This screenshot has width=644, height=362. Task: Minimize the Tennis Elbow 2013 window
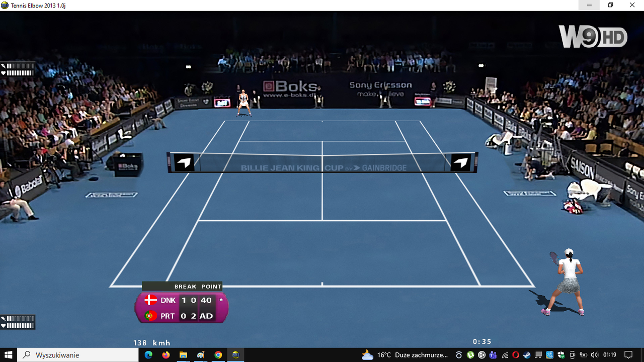tap(589, 5)
